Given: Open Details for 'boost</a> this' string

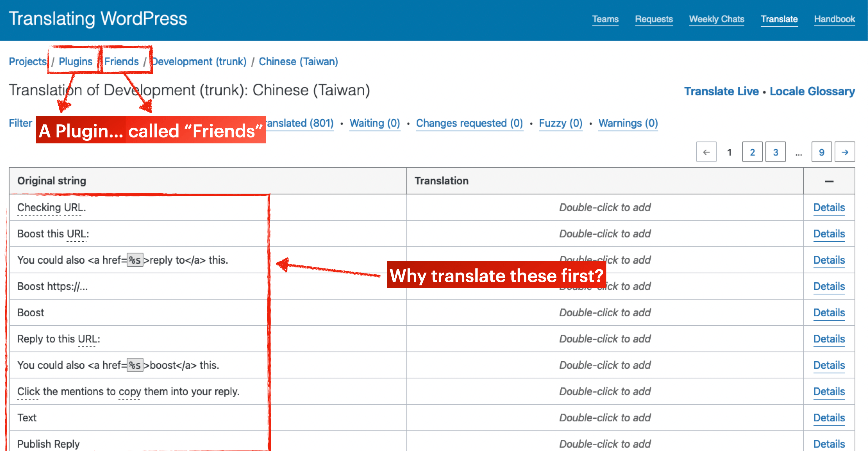Looking at the screenshot, I should (x=829, y=365).
